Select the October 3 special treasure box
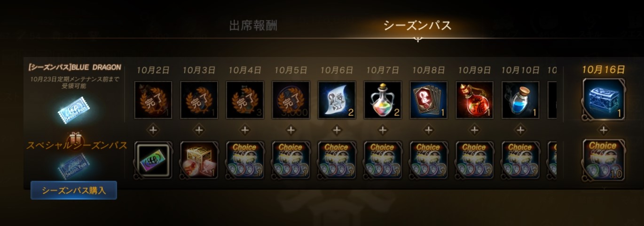The image size is (644, 226). (x=199, y=160)
